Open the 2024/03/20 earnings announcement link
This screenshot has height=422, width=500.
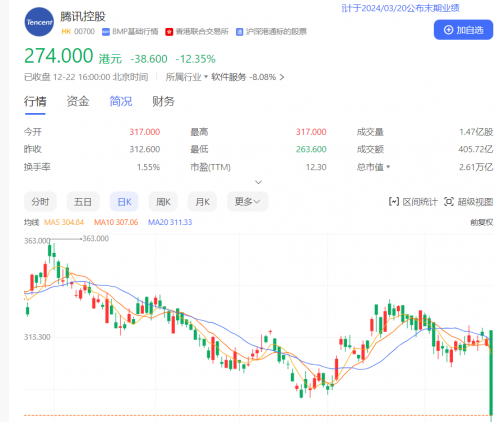[400, 8]
